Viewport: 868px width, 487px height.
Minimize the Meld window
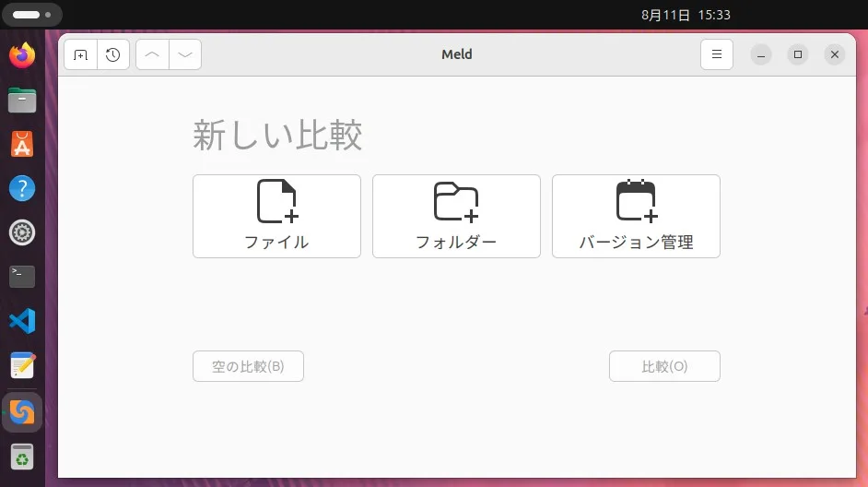pyautogui.click(x=761, y=54)
